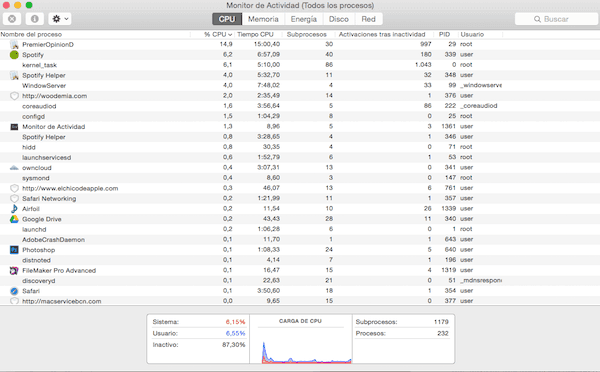Image resolution: width=600 pixels, height=372 pixels.
Task: Open process info (i) toolbar button
Action: pyautogui.click(x=34, y=19)
